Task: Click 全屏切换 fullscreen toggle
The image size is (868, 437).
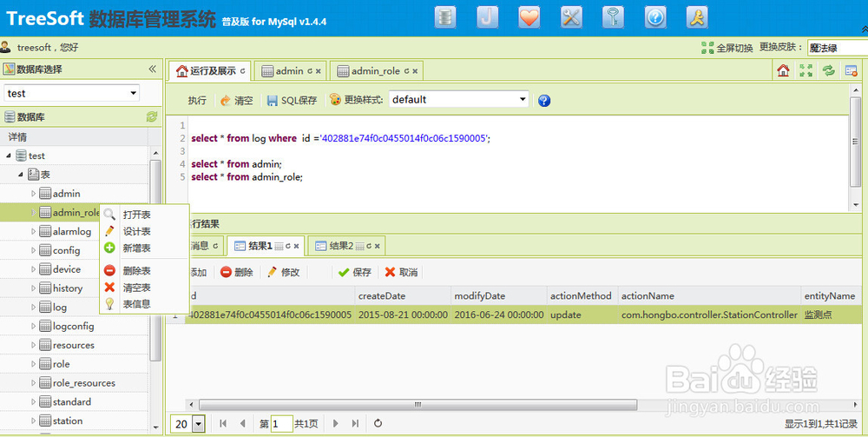Action: point(727,48)
